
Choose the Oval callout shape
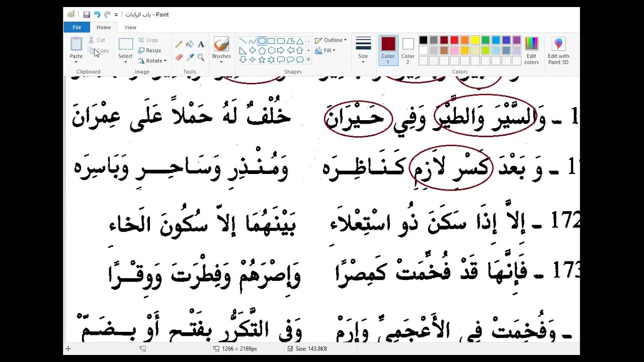(290, 60)
